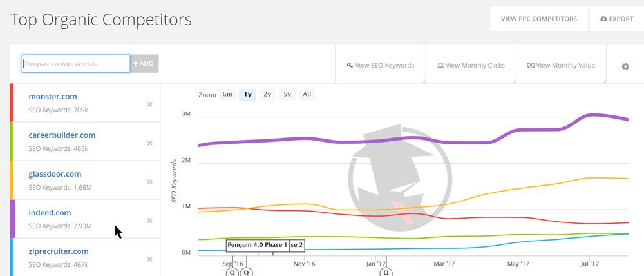Viewport: 644px width, 276px height.
Task: Click 'SEO Keywords: 467k' text
Action: click(59, 265)
